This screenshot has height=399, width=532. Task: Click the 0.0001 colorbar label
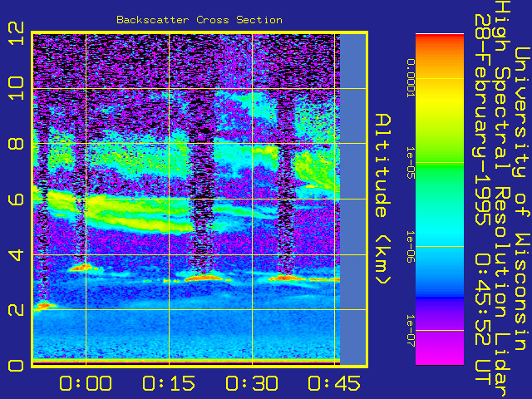(411, 78)
